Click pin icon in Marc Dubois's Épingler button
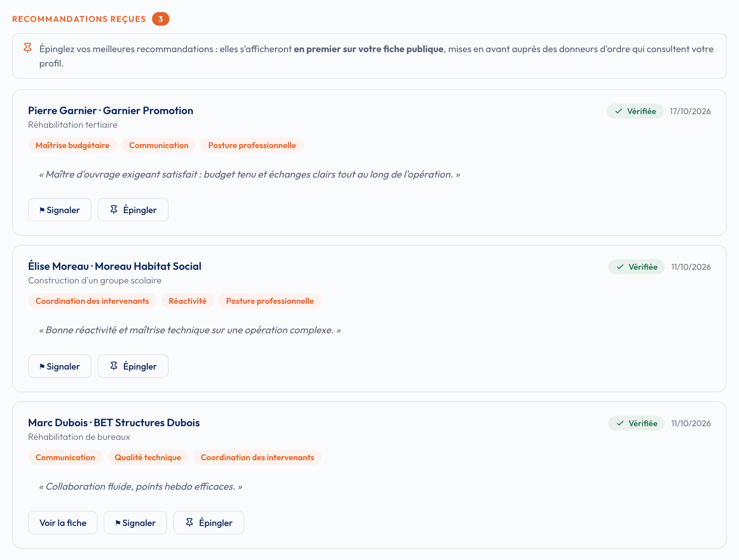Image resolution: width=739 pixels, height=560 pixels. point(189,522)
